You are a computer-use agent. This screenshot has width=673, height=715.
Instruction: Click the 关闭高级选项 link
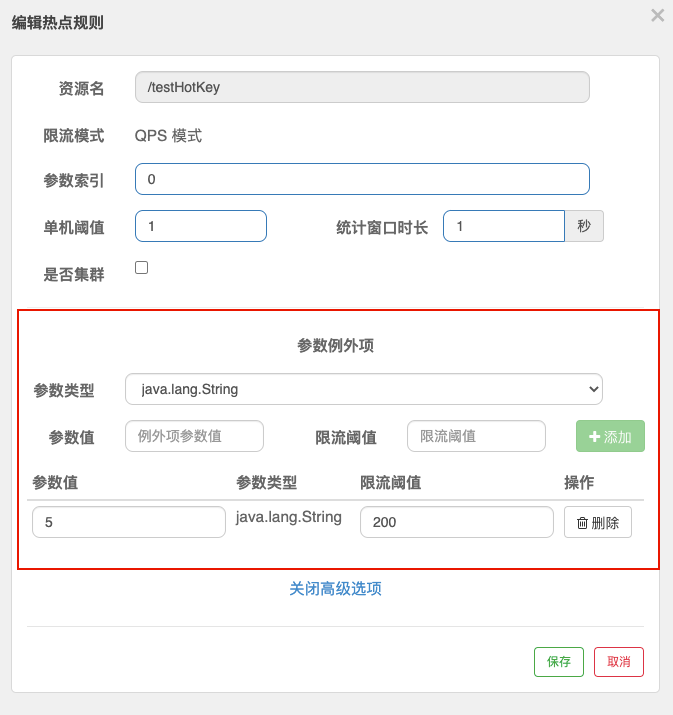coord(335,589)
